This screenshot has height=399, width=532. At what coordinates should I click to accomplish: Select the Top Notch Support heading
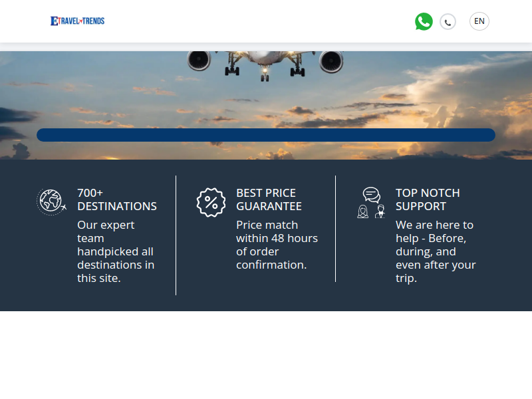tap(428, 199)
